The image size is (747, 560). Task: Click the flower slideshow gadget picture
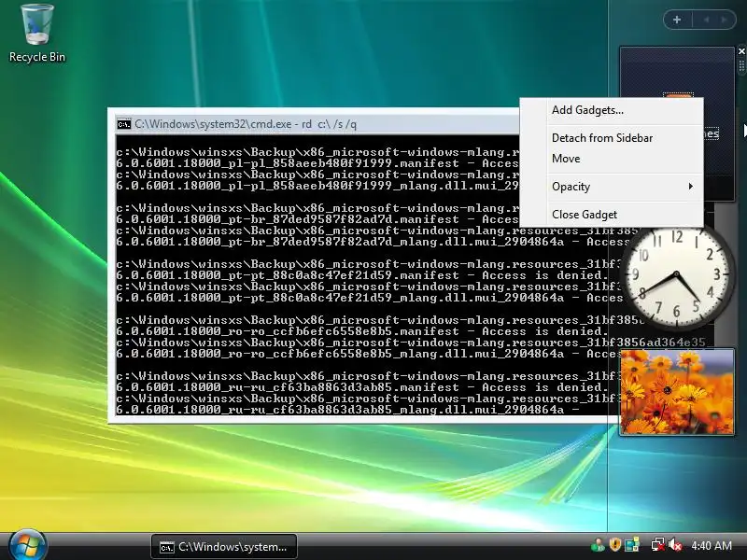pos(676,392)
